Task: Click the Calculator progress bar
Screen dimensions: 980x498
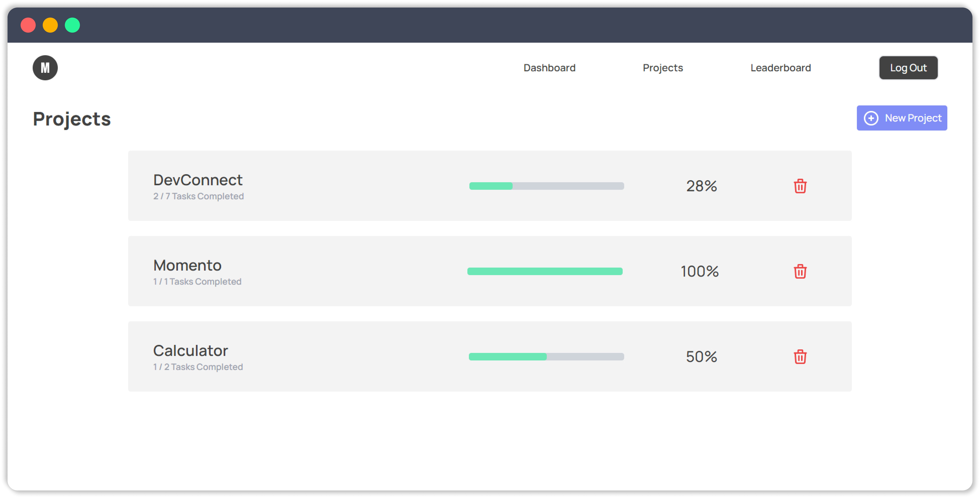Action: coord(546,357)
